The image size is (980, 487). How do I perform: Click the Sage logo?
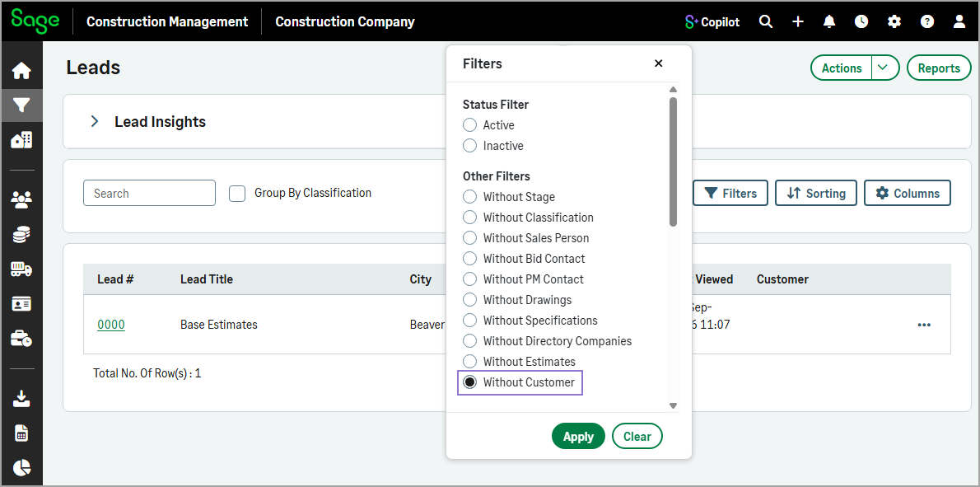35,20
